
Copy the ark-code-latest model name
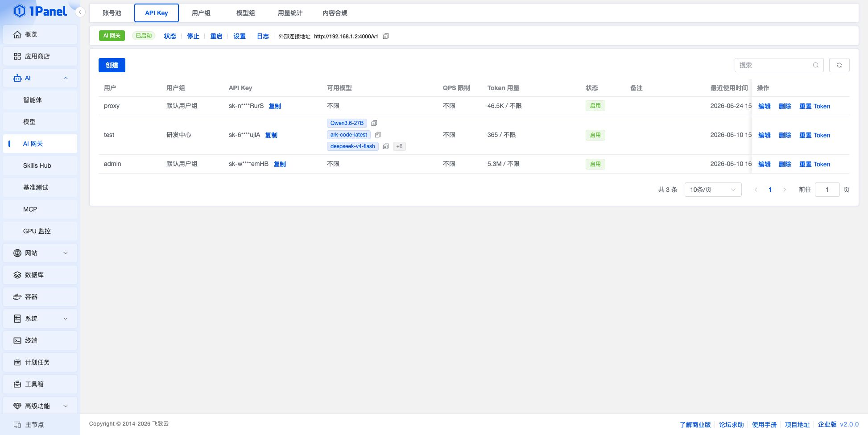(x=378, y=135)
